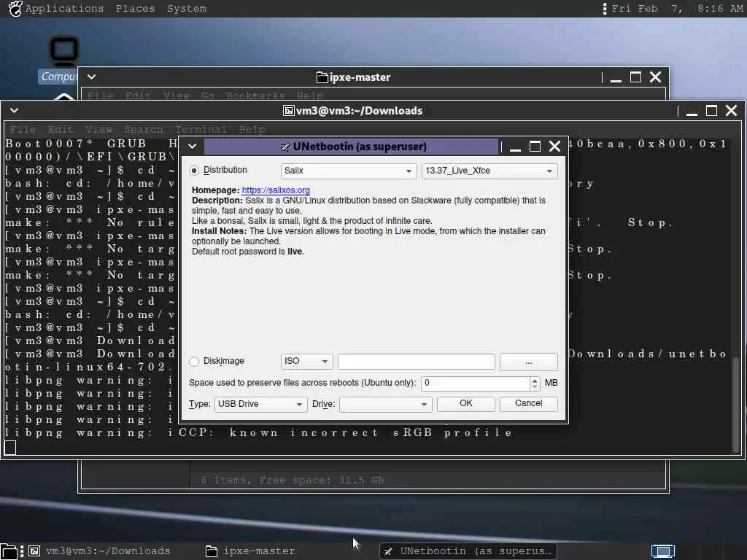Maximize the ipxe-master window
The width and height of the screenshot is (747, 560).
pyautogui.click(x=635, y=77)
